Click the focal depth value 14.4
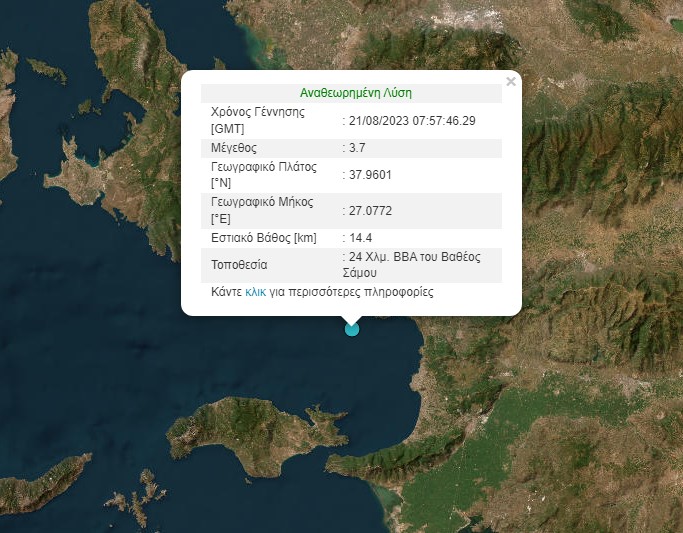This screenshot has height=533, width=683. 358,237
